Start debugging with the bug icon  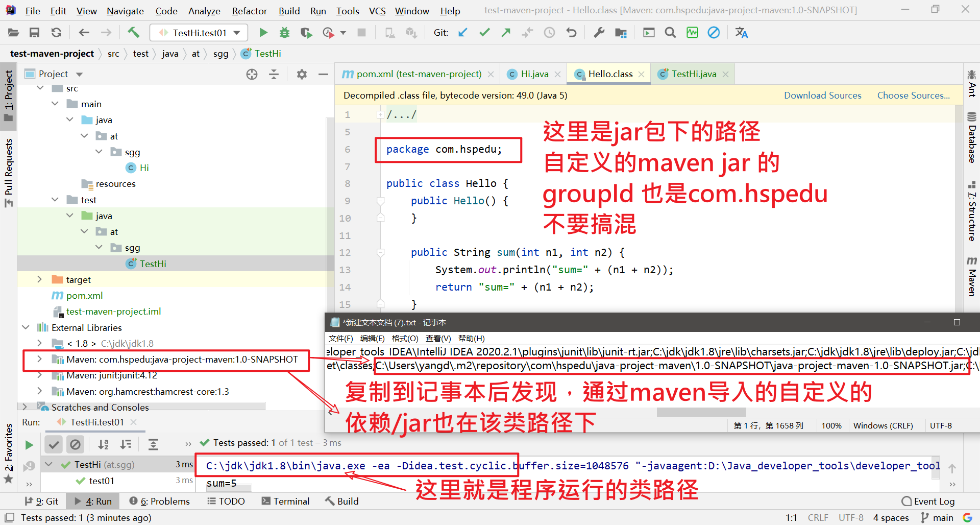point(284,33)
